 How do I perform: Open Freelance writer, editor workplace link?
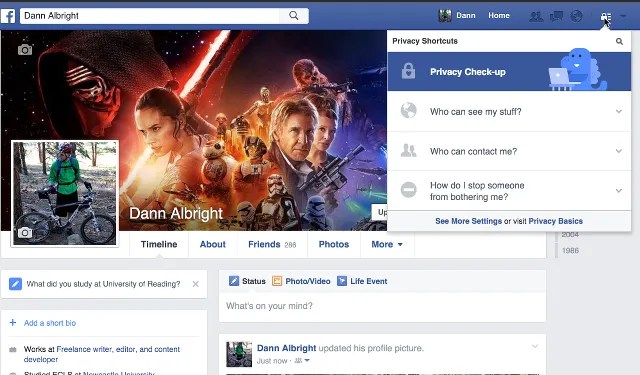coord(102,354)
